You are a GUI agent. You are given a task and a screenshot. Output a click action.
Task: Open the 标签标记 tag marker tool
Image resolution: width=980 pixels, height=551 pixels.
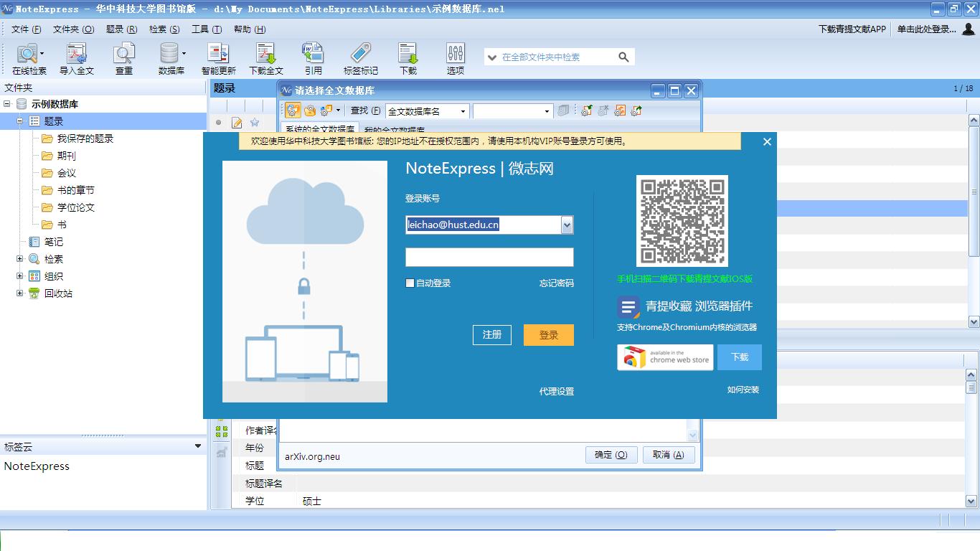pos(360,59)
